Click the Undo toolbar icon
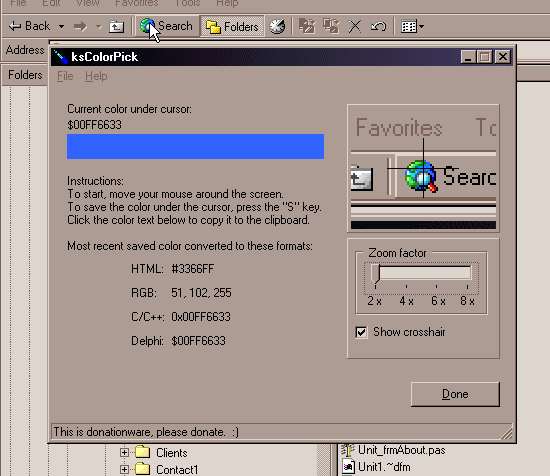This screenshot has height=476, width=550. 378,26
